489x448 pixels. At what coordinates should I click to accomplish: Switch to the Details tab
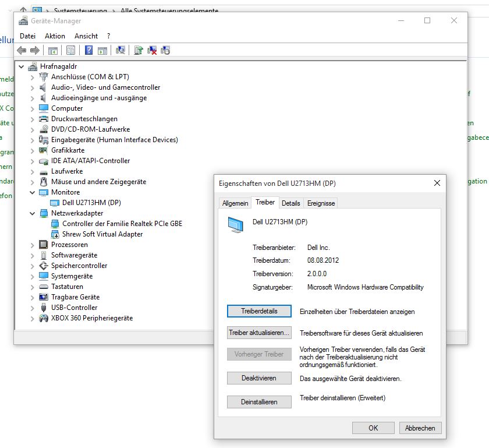[291, 203]
